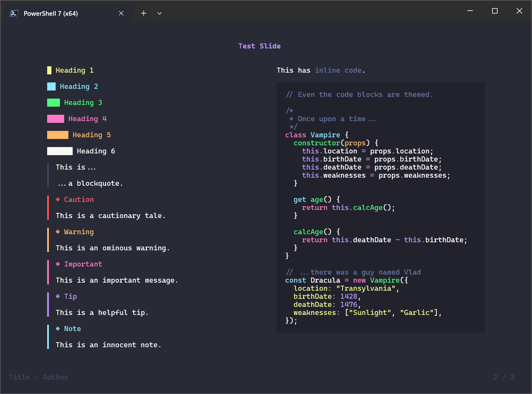The image size is (532, 394).
Task: Click the plus icon to open a new tab
Action: pyautogui.click(x=143, y=13)
